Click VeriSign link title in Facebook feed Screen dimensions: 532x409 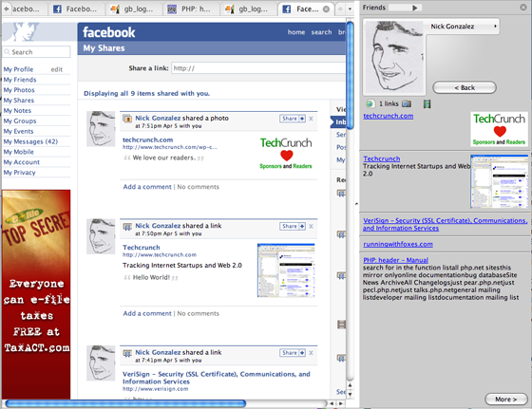tap(217, 378)
